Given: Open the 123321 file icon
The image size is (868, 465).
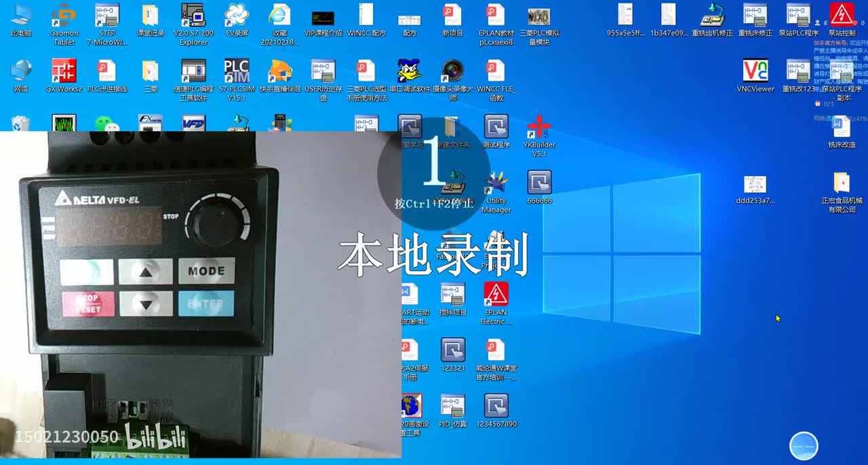Looking at the screenshot, I should [452, 355].
